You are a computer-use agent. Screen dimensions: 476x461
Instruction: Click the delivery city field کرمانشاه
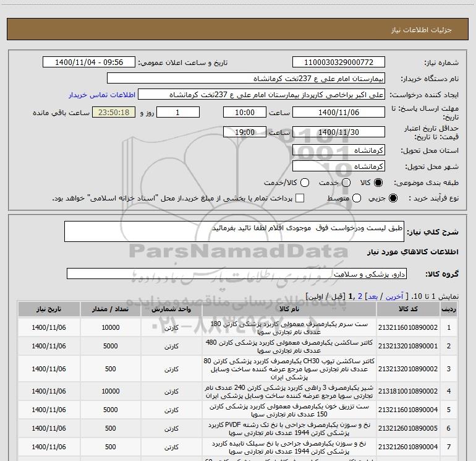[x=339, y=166]
